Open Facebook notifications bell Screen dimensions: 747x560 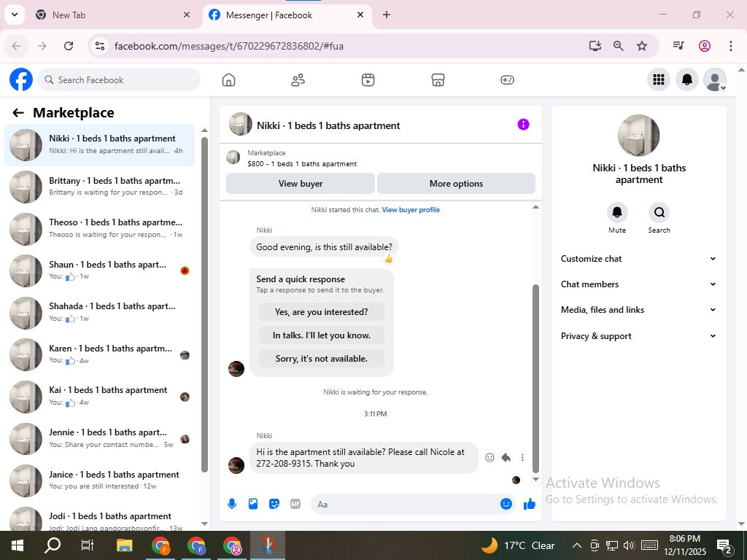(x=687, y=79)
